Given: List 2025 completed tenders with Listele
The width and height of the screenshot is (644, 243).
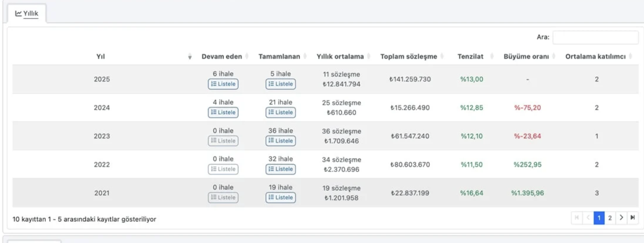Looking at the screenshot, I should point(281,84).
